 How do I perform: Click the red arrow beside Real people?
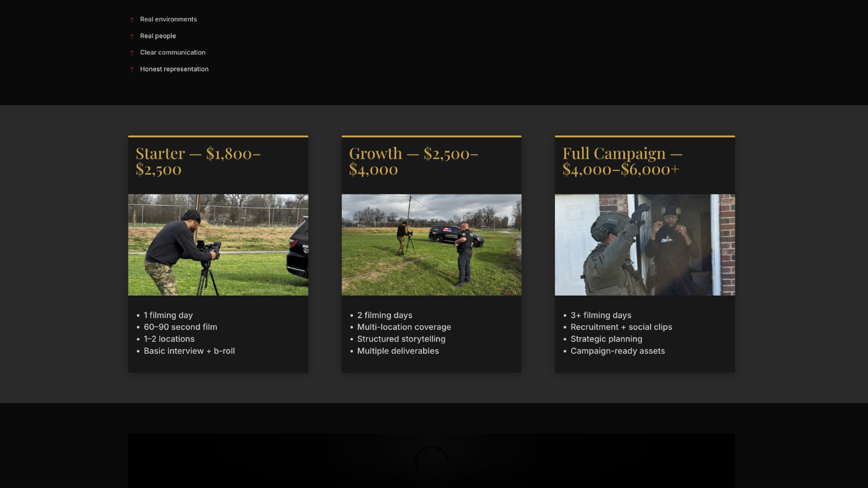132,36
